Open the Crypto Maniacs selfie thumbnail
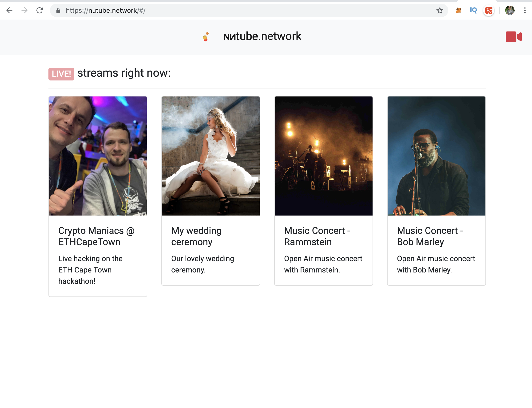This screenshot has width=532, height=408. pyautogui.click(x=98, y=156)
